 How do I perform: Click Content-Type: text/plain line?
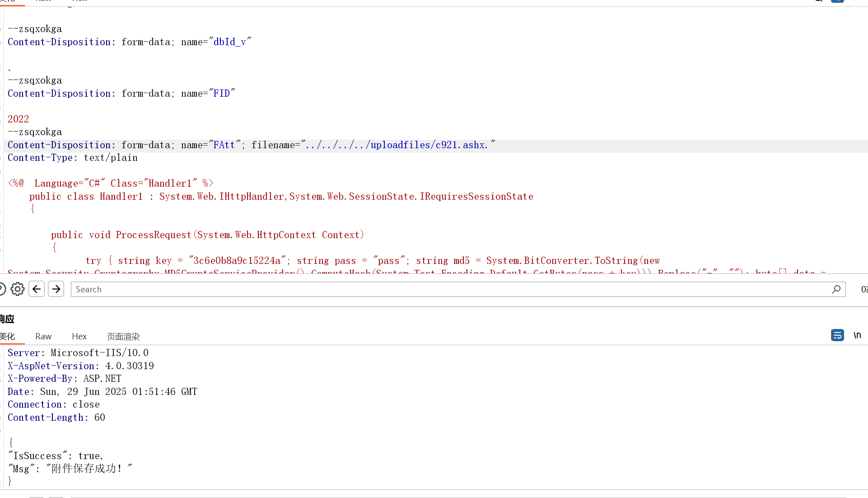click(x=73, y=157)
